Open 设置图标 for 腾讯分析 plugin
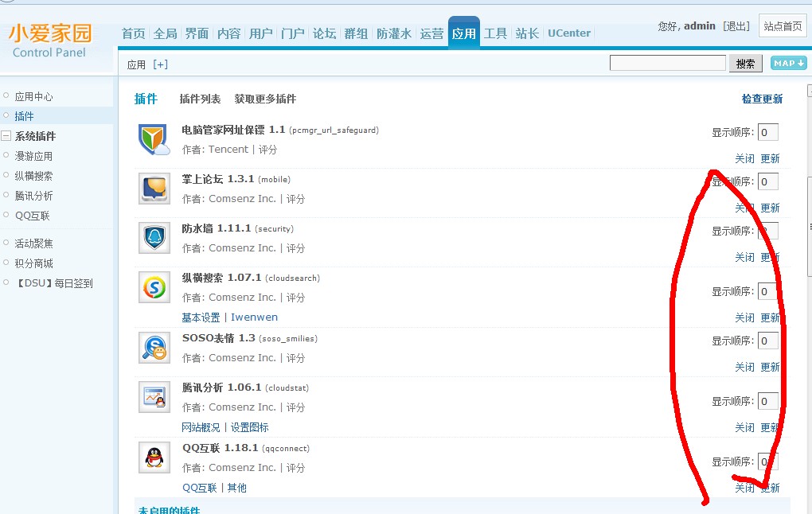Viewport: 812px width, 514px height. tap(250, 427)
